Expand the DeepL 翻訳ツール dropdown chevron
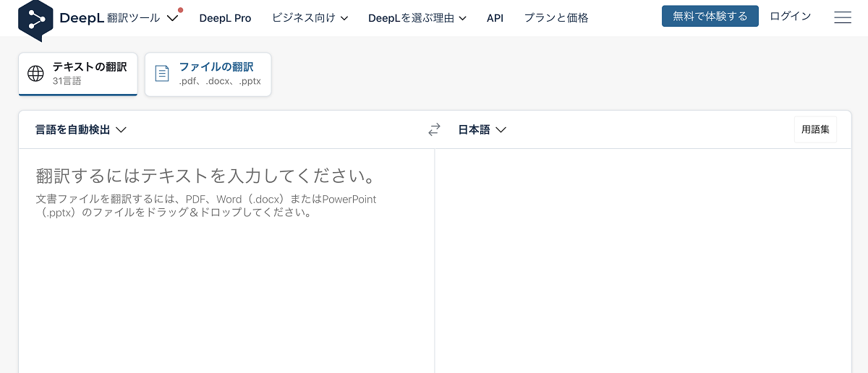The image size is (868, 373). [171, 18]
